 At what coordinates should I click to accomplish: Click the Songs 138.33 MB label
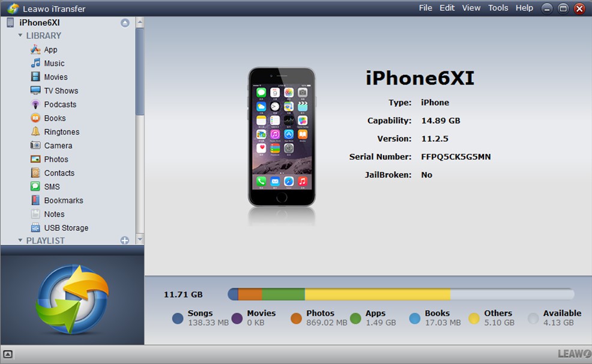(208, 318)
